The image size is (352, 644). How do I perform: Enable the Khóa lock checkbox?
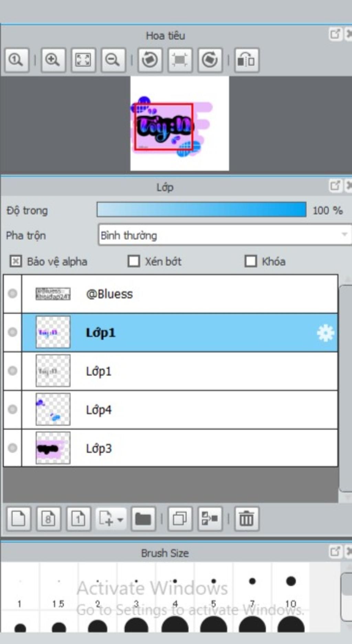[251, 261]
